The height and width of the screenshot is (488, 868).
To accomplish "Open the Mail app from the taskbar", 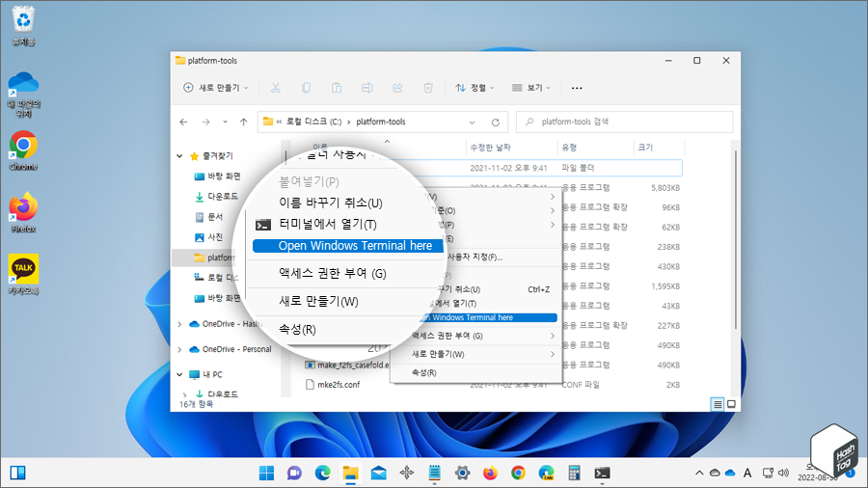I will 379,474.
